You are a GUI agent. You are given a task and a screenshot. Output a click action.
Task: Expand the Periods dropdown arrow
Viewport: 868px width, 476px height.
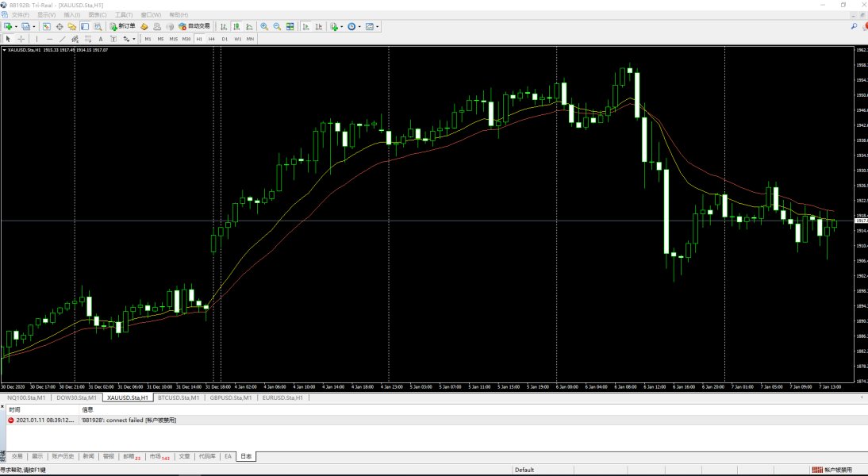(360, 26)
